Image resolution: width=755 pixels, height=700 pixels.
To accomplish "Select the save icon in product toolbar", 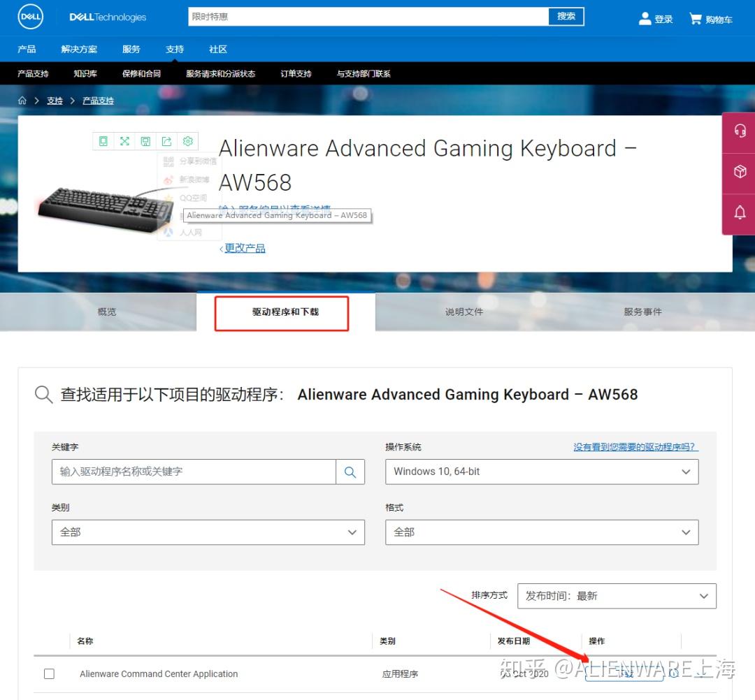I will coord(145,140).
